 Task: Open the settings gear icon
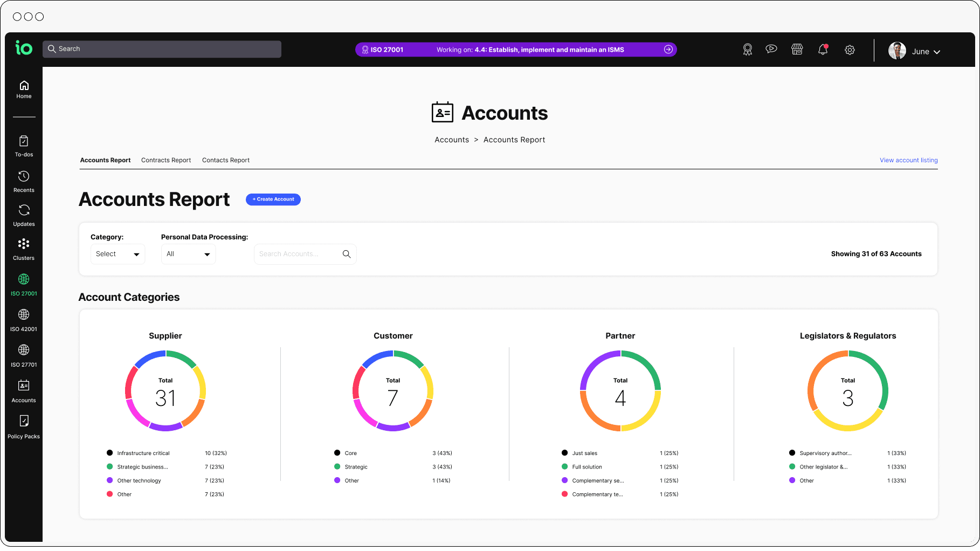pos(850,50)
